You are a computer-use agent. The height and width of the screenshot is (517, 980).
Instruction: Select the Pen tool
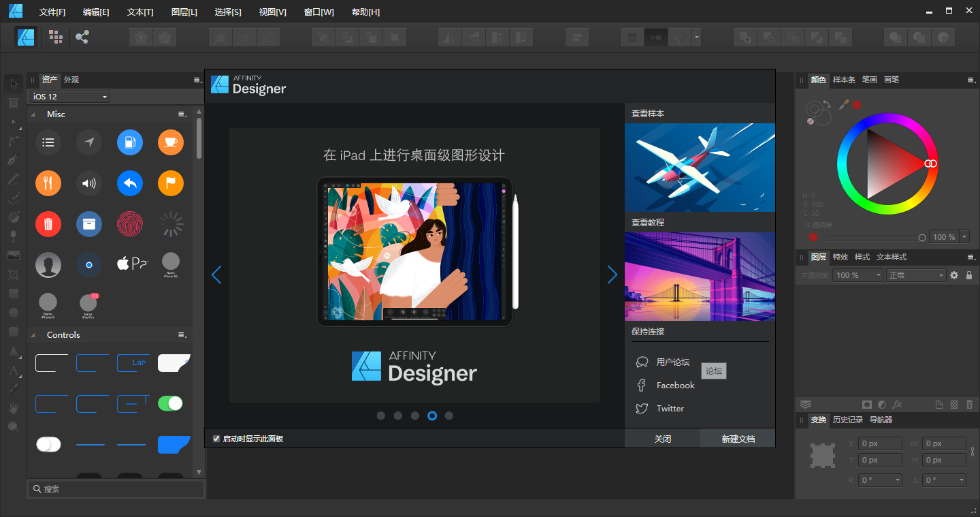[14, 160]
